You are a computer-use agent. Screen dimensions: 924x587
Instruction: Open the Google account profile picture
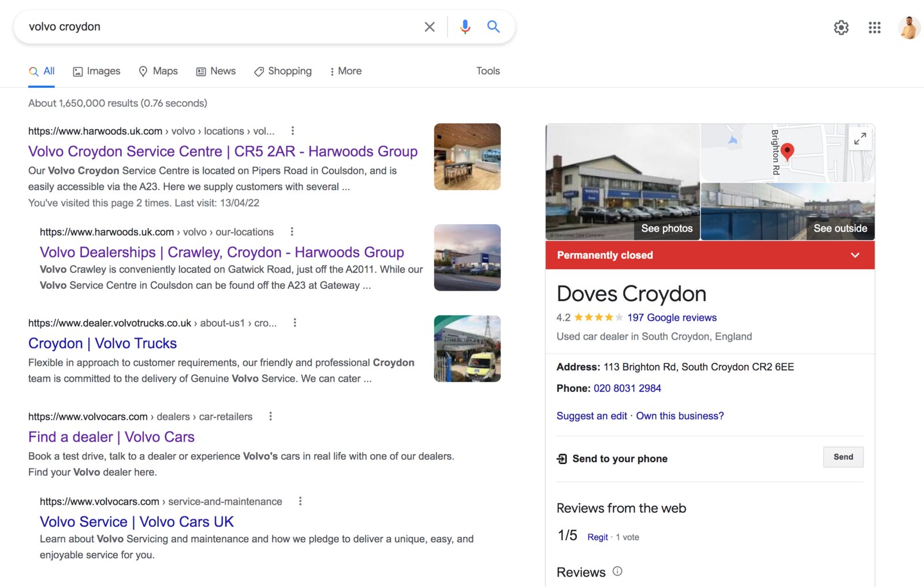909,27
